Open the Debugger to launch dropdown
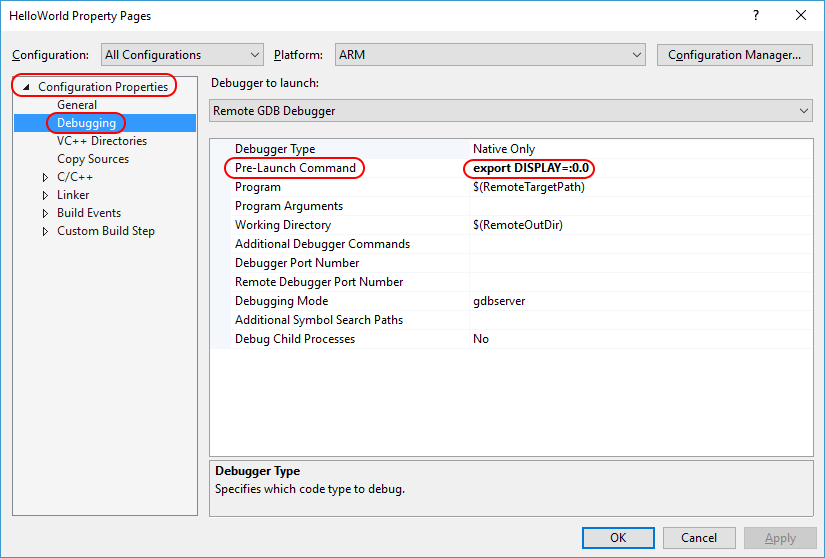This screenshot has width=825, height=558. 511,111
